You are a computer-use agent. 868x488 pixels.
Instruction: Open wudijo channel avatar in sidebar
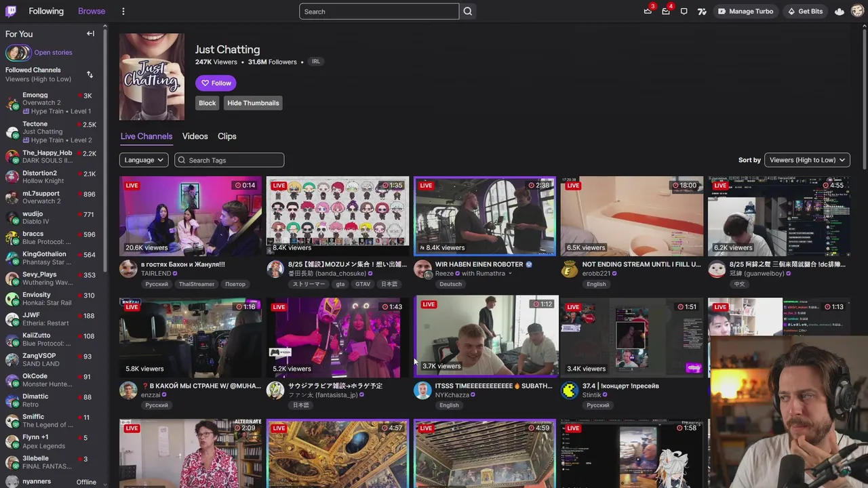[x=12, y=218]
